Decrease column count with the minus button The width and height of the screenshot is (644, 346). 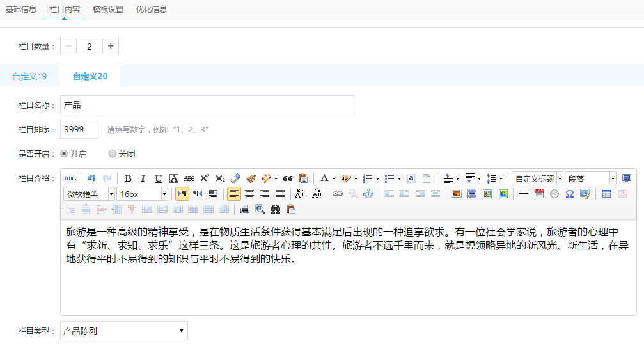point(68,47)
